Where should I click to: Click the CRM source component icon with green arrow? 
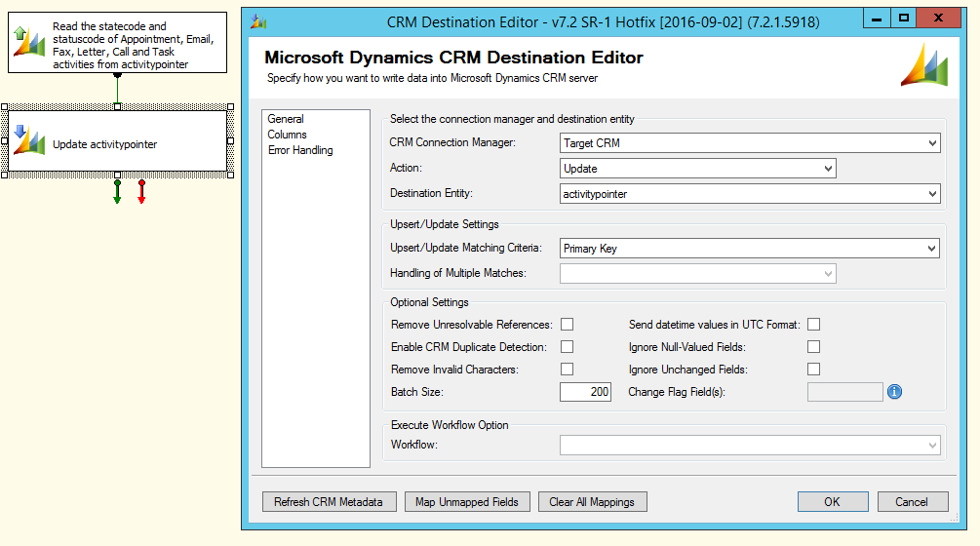[x=28, y=41]
